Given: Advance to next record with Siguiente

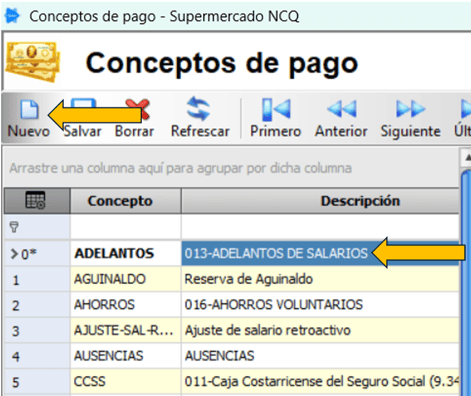Looking at the screenshot, I should pyautogui.click(x=410, y=119).
